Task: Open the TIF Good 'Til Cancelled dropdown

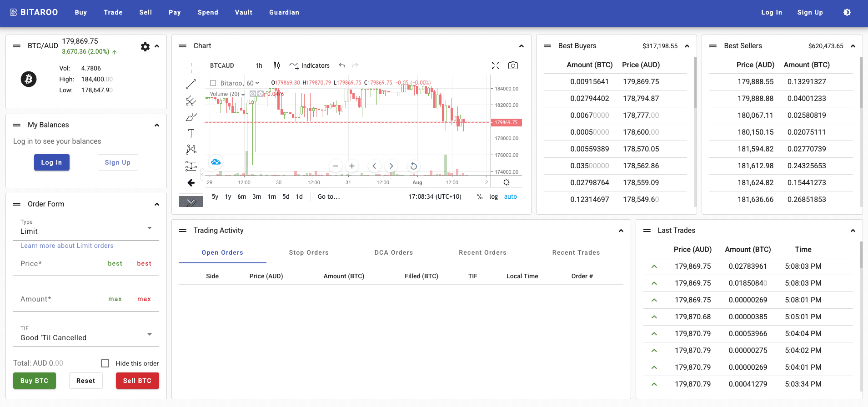Action: coord(86,335)
